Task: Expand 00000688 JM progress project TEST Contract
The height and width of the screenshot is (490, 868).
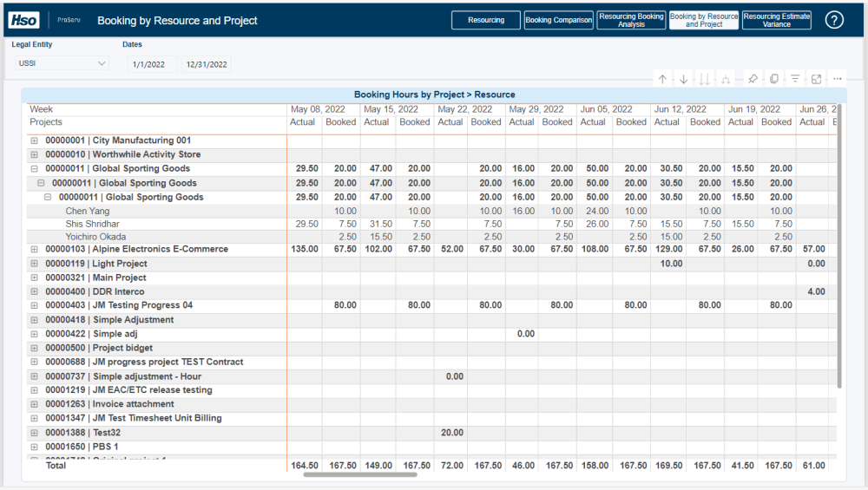Action: [35, 362]
